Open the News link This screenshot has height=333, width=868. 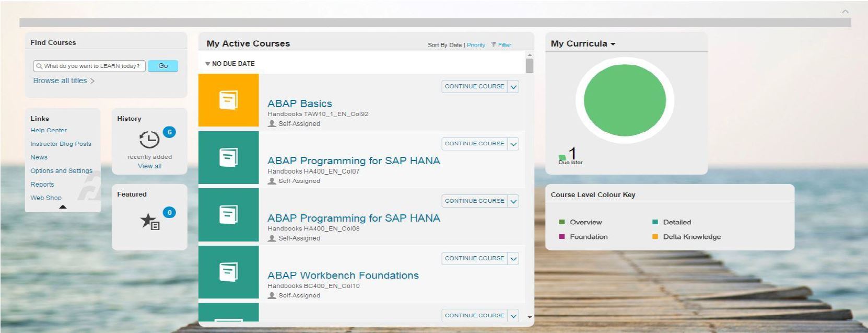[x=39, y=157]
